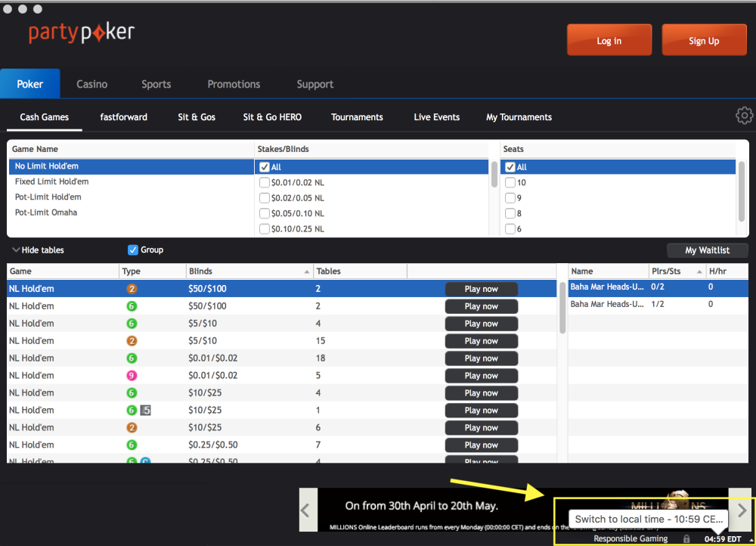The image size is (756, 546).
Task: Click the game list scrollbar
Action: pos(562,307)
